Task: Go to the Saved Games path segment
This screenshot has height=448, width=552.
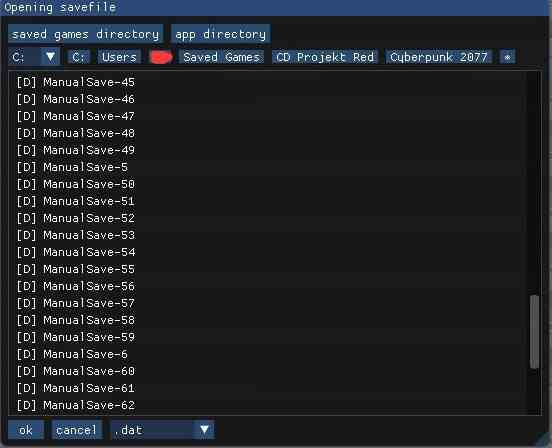Action: (221, 57)
